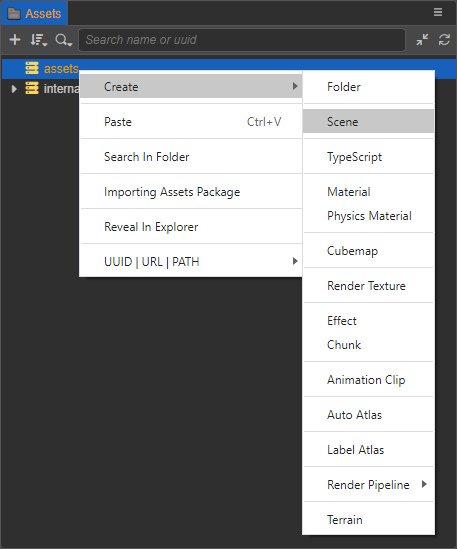Click the refresh assets icon

click(444, 40)
